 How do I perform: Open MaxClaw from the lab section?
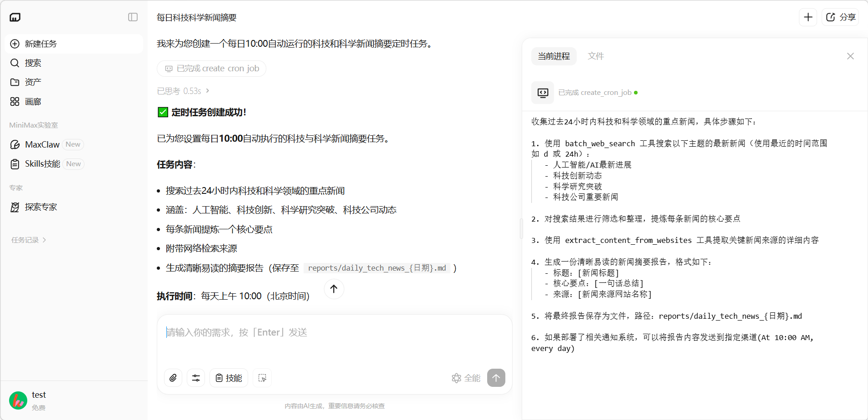(x=42, y=144)
